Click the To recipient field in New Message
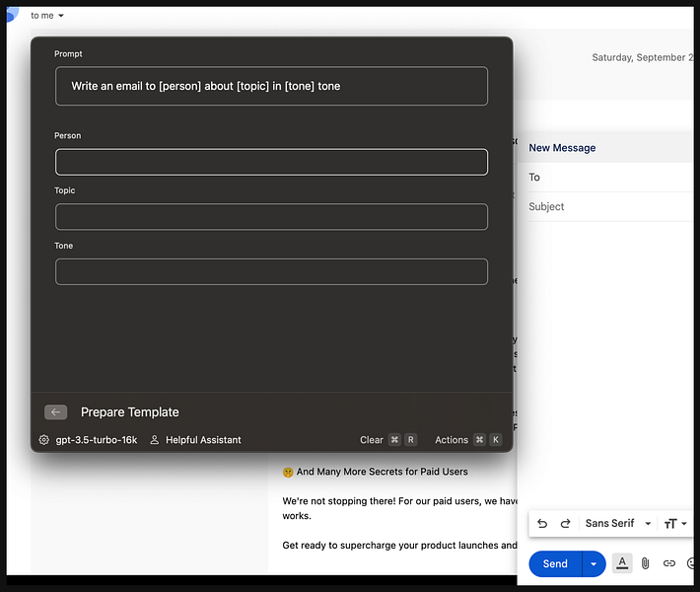Image resolution: width=700 pixels, height=592 pixels. pyautogui.click(x=609, y=178)
